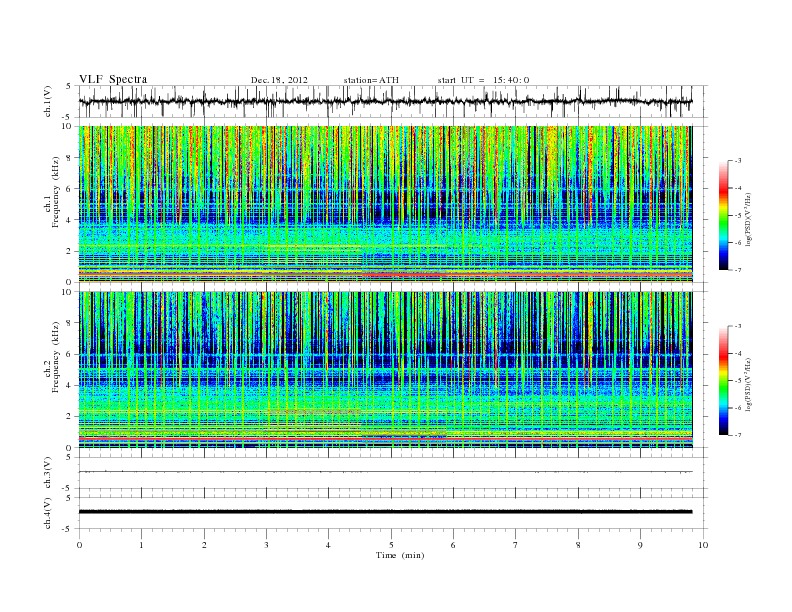Click the ch.2 PSD color bar

pos(724,381)
